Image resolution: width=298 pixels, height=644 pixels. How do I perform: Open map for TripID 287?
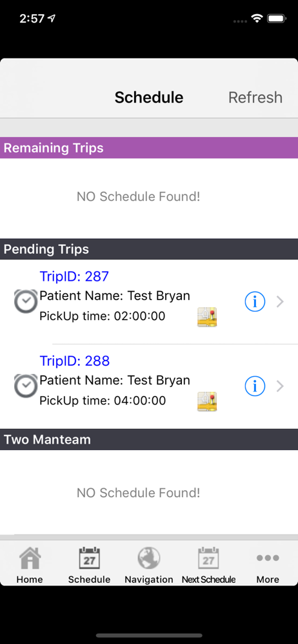(207, 317)
